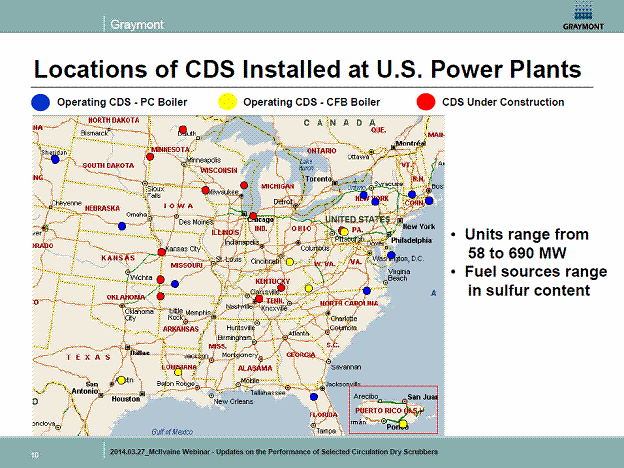Select the red marker at Chicago
The height and width of the screenshot is (468, 624).
point(253,216)
